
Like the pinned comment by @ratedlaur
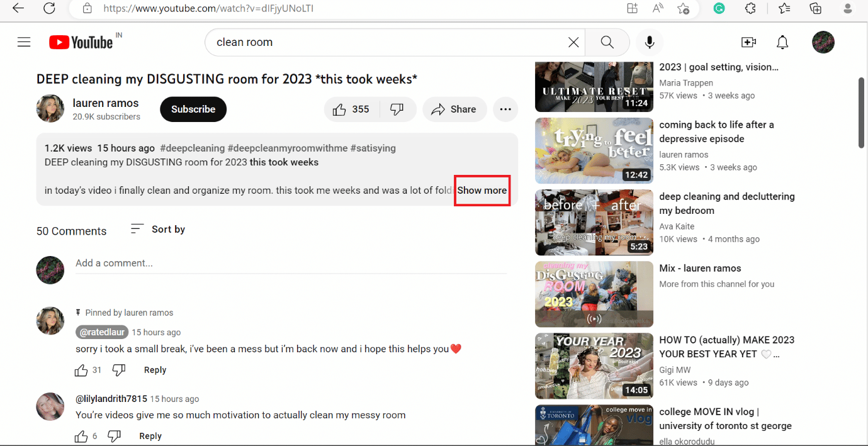pos(81,371)
